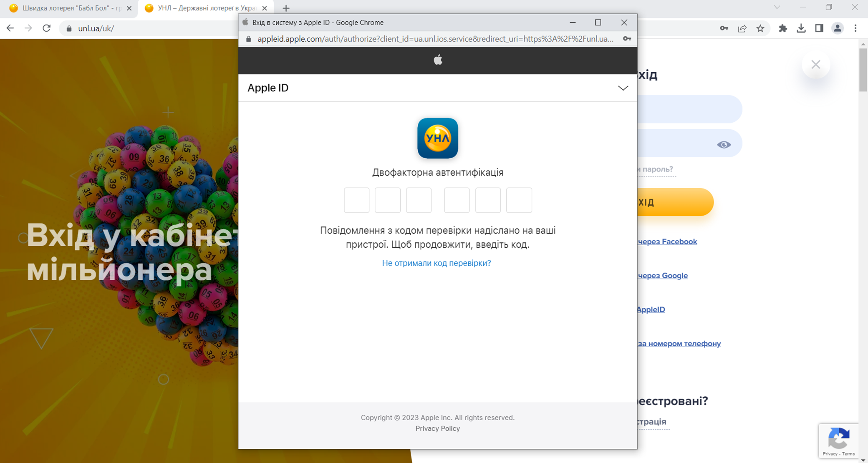Click 'Не отримали код перевірки?' link
The image size is (868, 463).
coord(437,263)
